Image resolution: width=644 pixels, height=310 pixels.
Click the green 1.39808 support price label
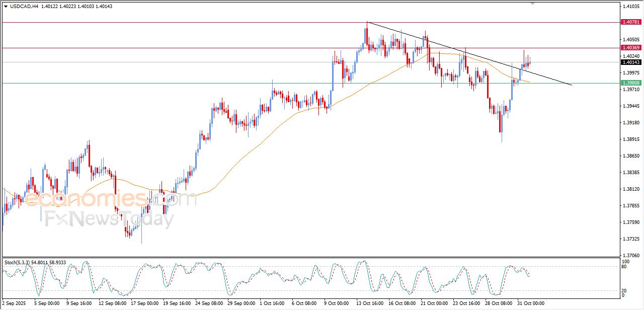[630, 83]
